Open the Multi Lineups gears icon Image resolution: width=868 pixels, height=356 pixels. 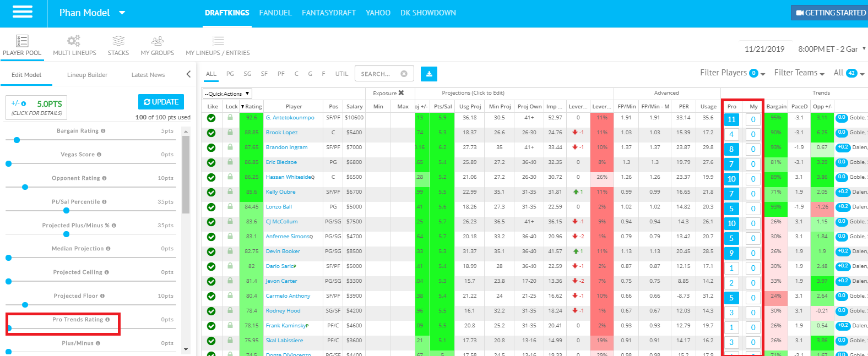[74, 41]
